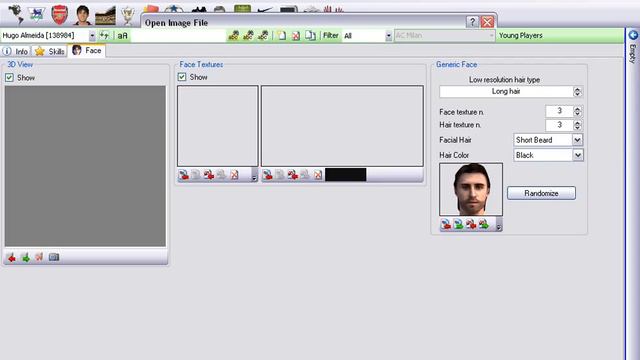Switch to the Info tab

click(16, 51)
